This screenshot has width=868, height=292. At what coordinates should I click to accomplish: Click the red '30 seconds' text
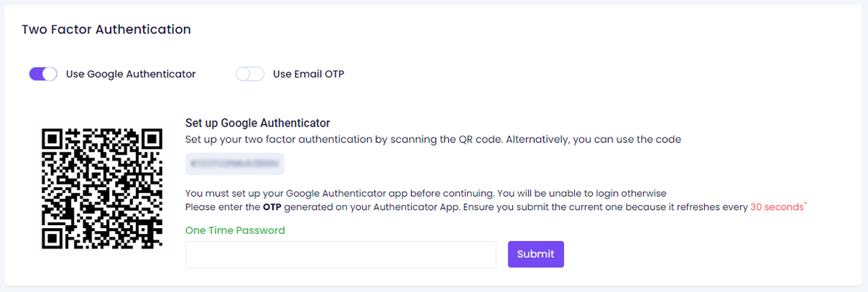[x=776, y=207]
